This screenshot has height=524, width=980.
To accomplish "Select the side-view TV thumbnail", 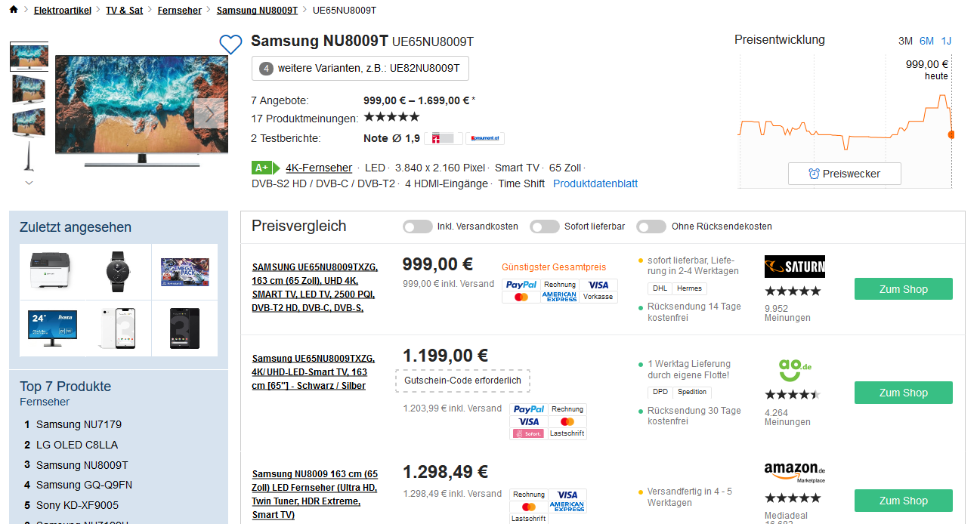I will [29, 156].
